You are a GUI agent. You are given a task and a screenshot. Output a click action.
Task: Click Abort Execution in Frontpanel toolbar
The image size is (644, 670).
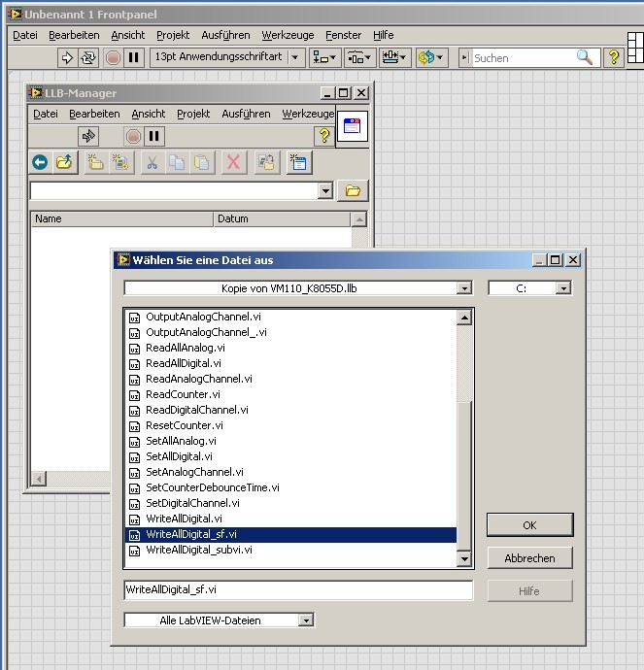[113, 57]
